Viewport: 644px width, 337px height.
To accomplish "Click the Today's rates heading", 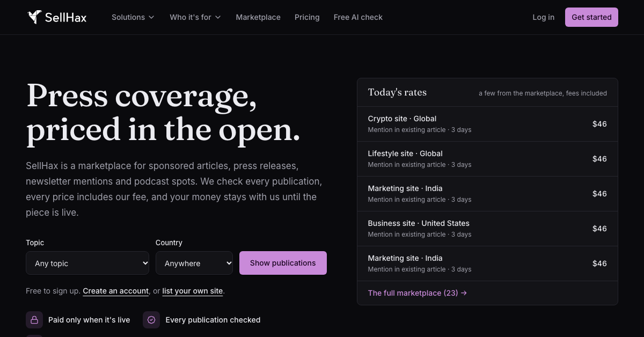I will click(397, 92).
